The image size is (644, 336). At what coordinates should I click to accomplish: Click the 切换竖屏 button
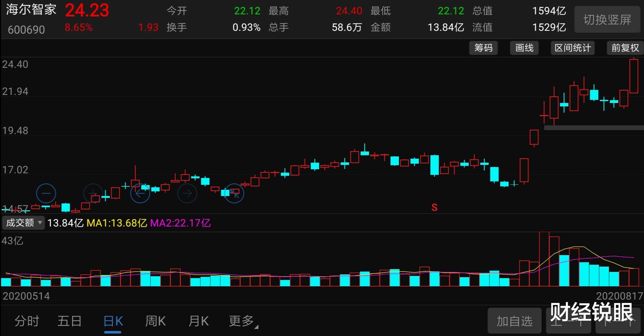(607, 20)
